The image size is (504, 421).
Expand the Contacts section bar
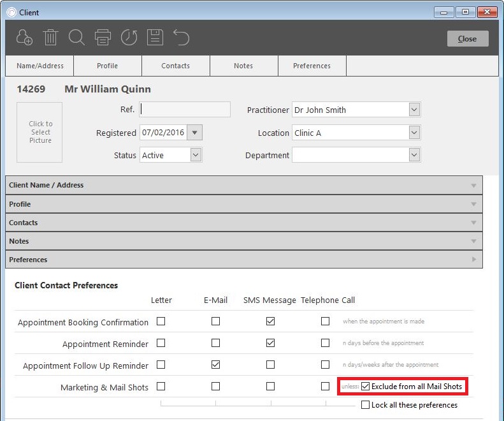(244, 223)
